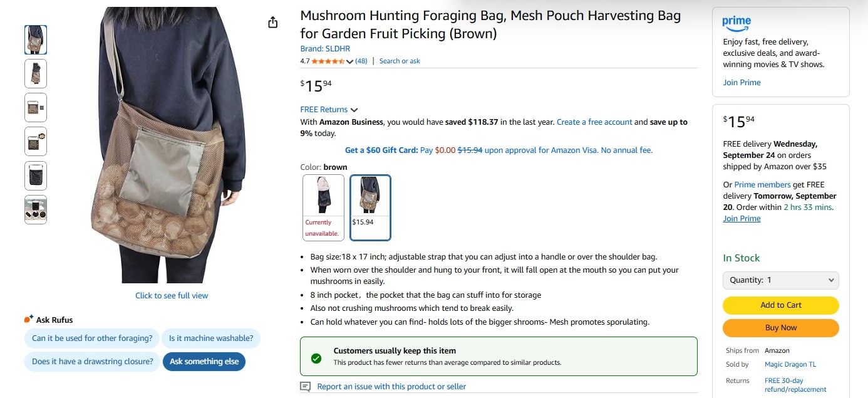868x398 pixels.
Task: Expand the rating breakdown arrow next to stars
Action: [349, 61]
